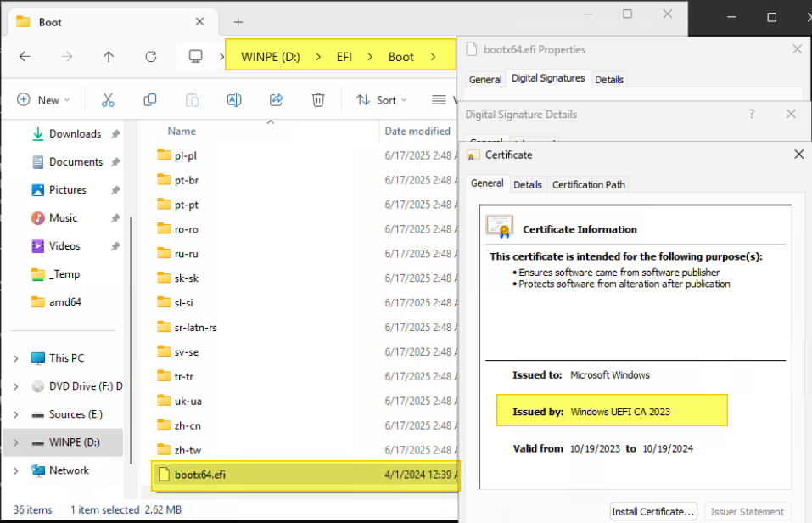This screenshot has width=812, height=523.
Task: Open the Certification Path tab
Action: click(589, 183)
